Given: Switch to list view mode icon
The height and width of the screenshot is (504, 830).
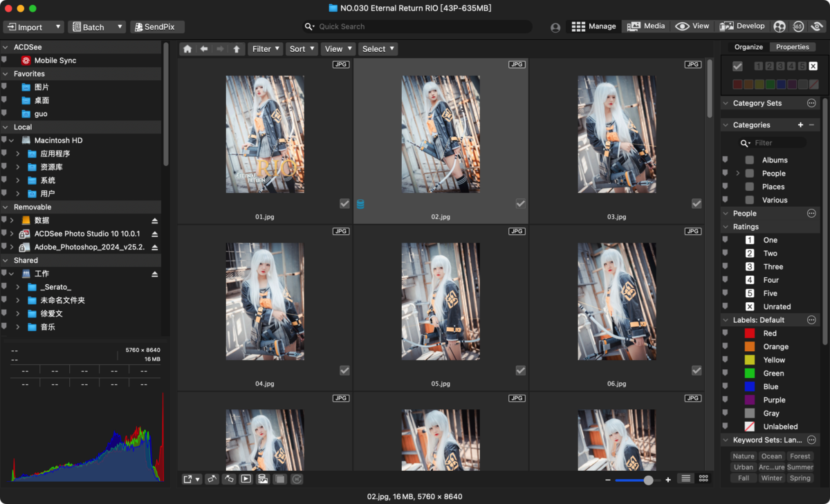Looking at the screenshot, I should (685, 478).
